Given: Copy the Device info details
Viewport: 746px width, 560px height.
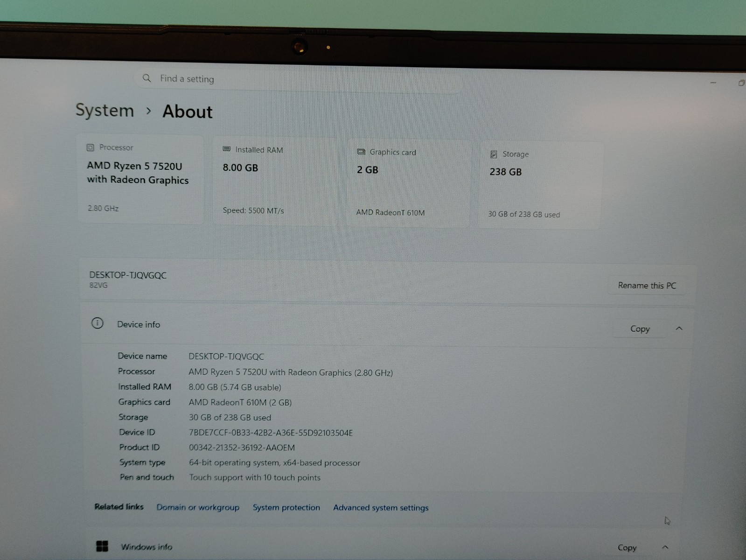Looking at the screenshot, I should tap(640, 329).
